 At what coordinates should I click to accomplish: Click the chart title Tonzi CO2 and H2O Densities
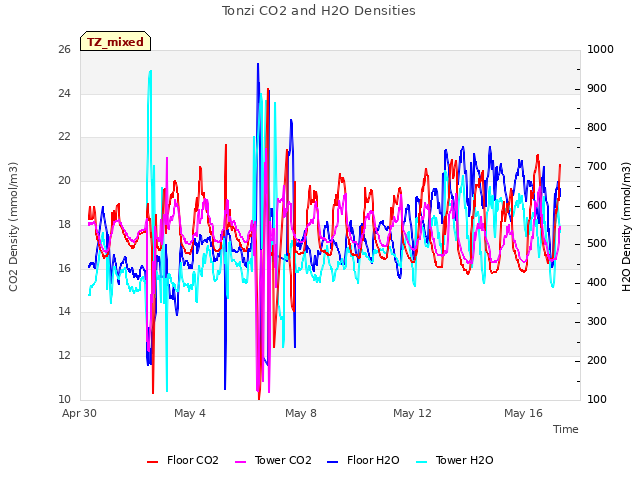[318, 10]
